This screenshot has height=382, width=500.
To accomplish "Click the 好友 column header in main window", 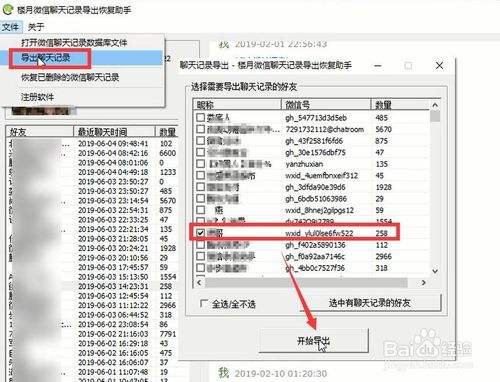I will (x=39, y=132).
